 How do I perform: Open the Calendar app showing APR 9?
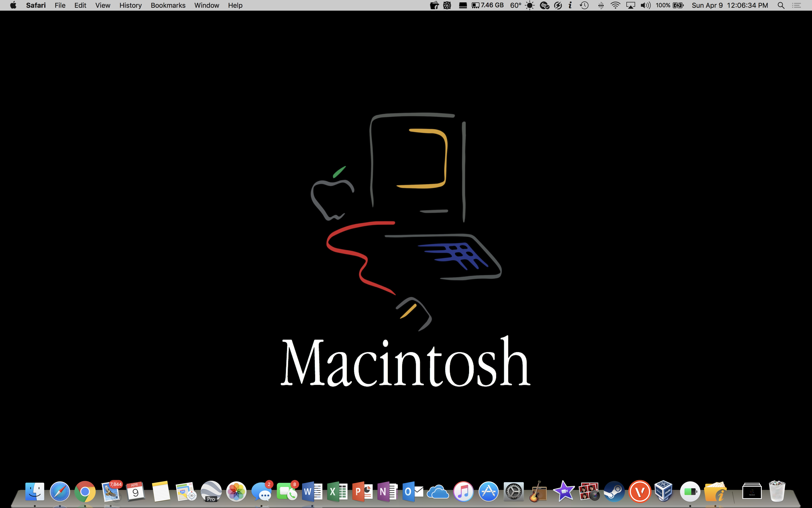click(135, 492)
